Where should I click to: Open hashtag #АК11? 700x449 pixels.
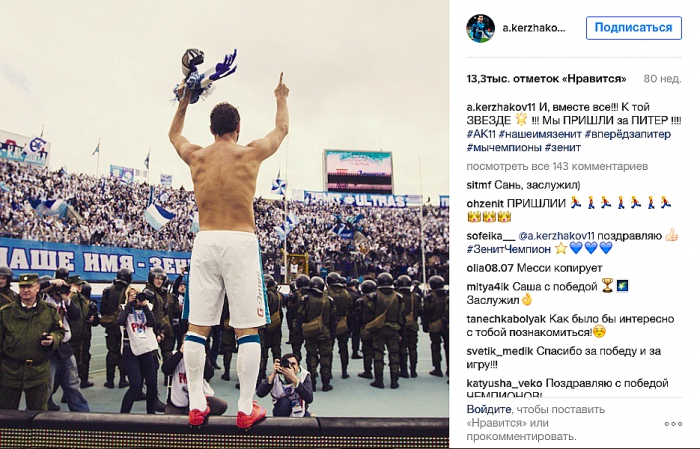pos(481,134)
